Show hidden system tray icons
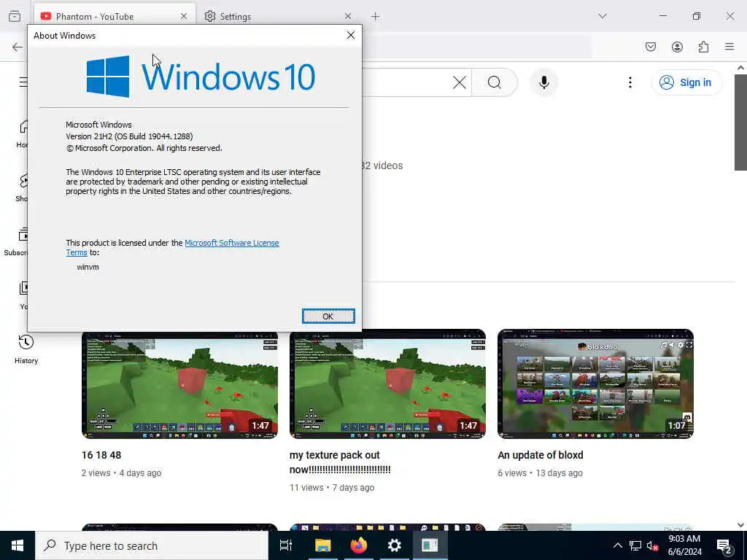 click(617, 545)
